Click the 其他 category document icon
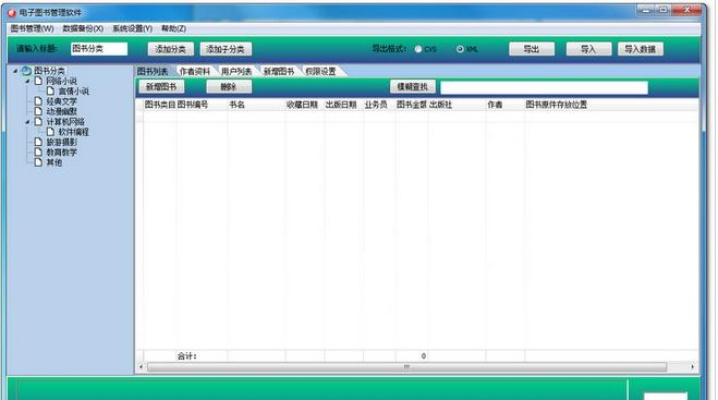The image size is (718, 400). tap(38, 162)
